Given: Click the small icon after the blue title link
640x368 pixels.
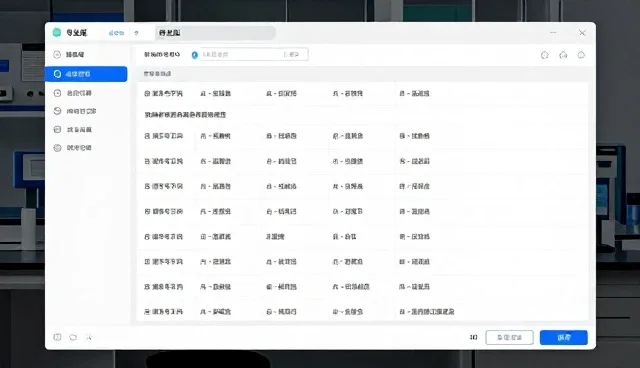Looking at the screenshot, I should tap(137, 33).
